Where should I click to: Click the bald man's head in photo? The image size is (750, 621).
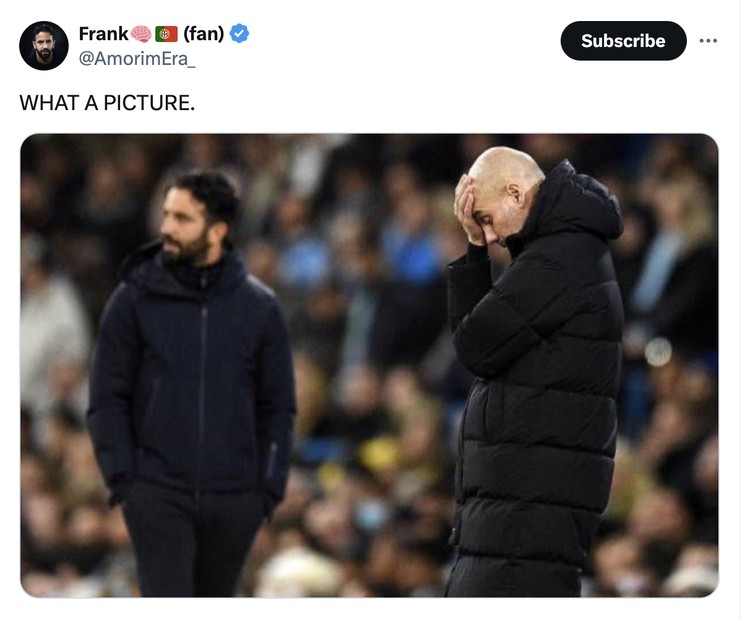507,172
